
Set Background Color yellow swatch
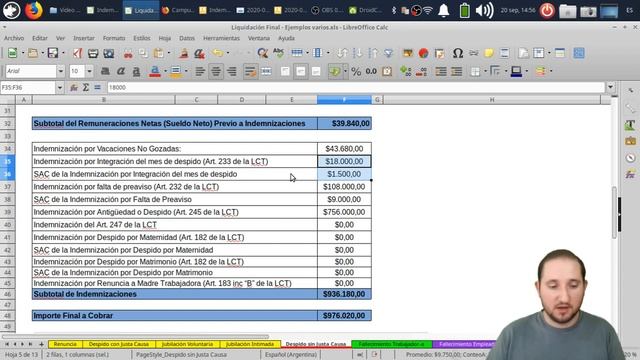(x=176, y=71)
